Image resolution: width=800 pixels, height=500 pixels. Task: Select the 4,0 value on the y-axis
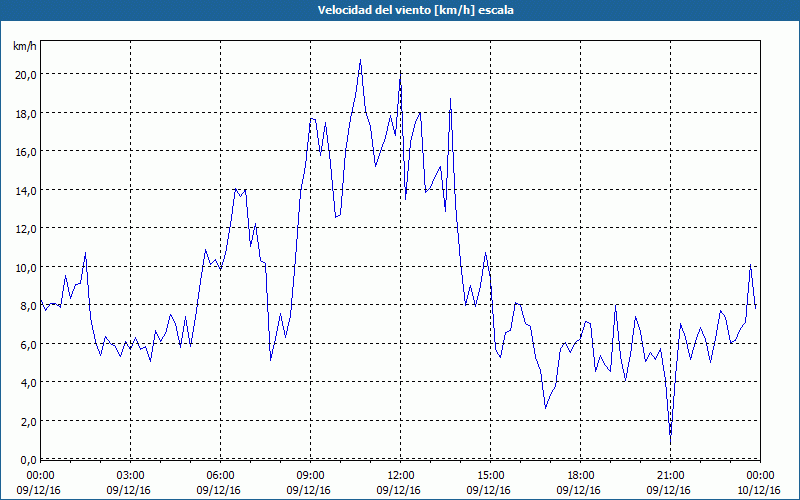coord(28,383)
